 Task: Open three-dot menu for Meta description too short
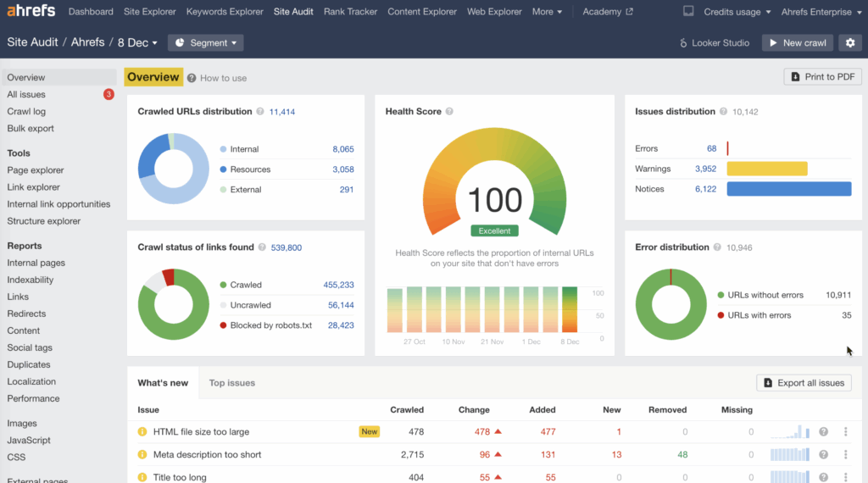click(845, 454)
